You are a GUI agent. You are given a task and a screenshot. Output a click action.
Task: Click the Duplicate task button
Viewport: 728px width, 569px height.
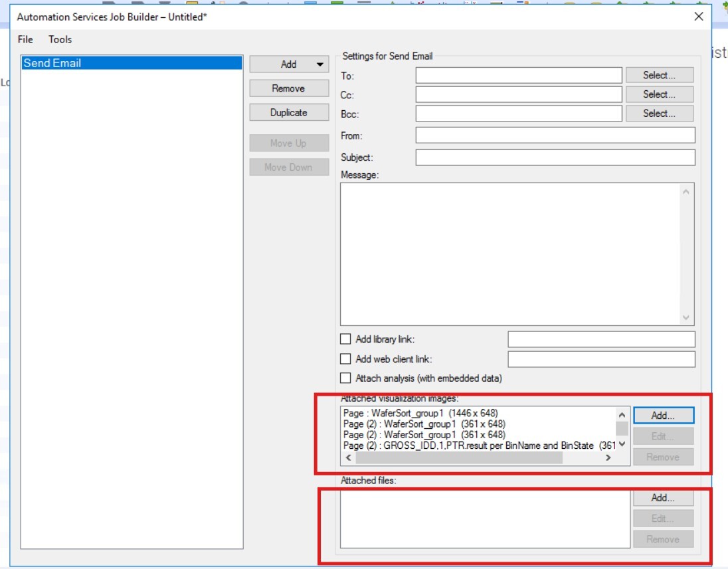[289, 112]
